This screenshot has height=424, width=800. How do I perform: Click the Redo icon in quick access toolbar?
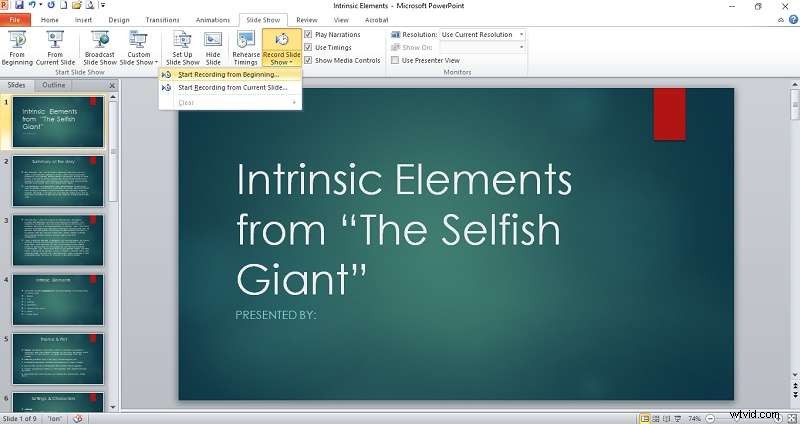tap(51, 5)
